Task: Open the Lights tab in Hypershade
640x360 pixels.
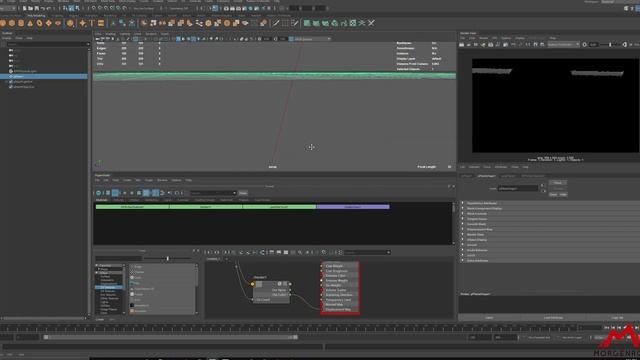Action: pyautogui.click(x=168, y=200)
